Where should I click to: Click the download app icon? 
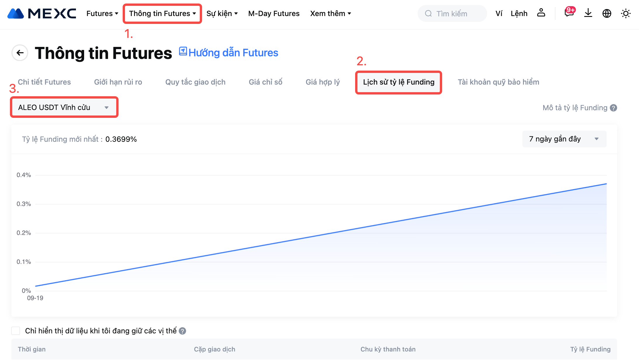588,13
